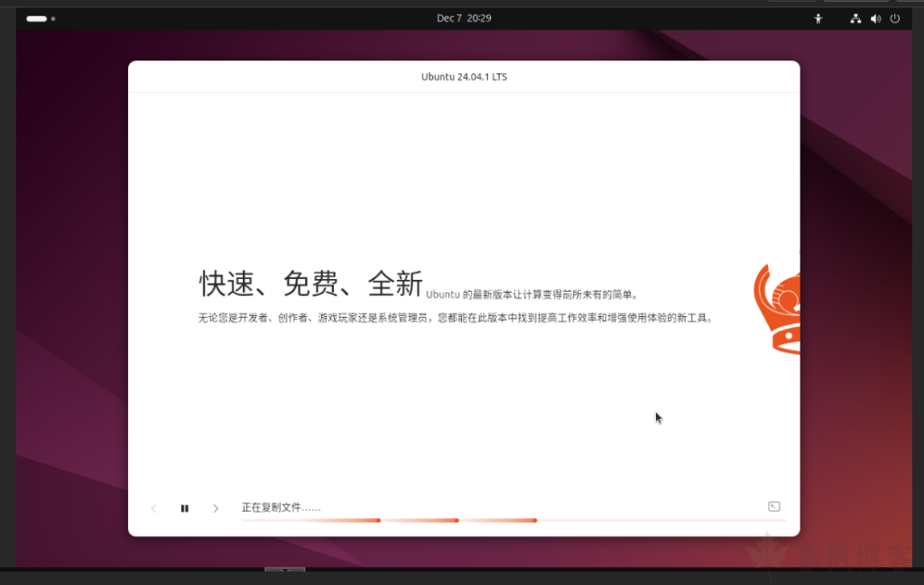Image resolution: width=924 pixels, height=585 pixels.
Task: Advance to the next slide arrow
Action: click(216, 508)
